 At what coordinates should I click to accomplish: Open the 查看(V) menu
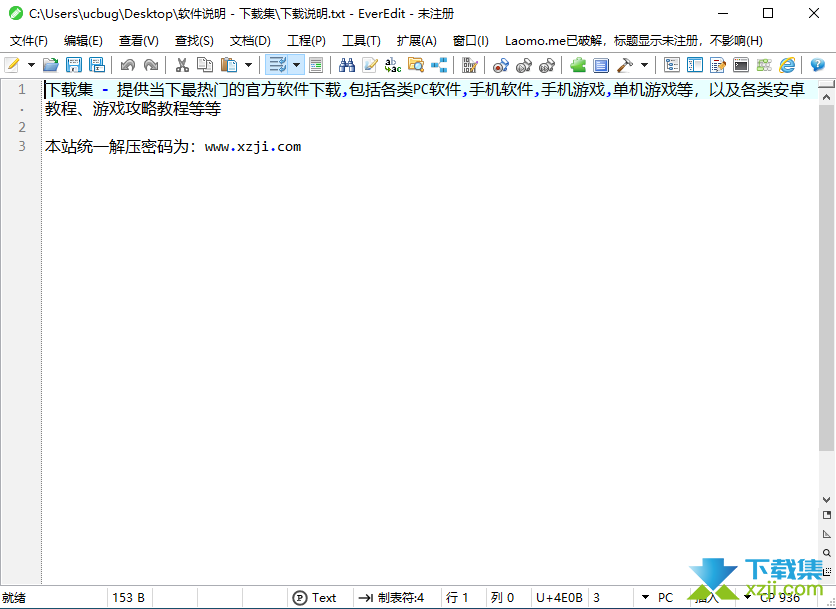pyautogui.click(x=139, y=41)
